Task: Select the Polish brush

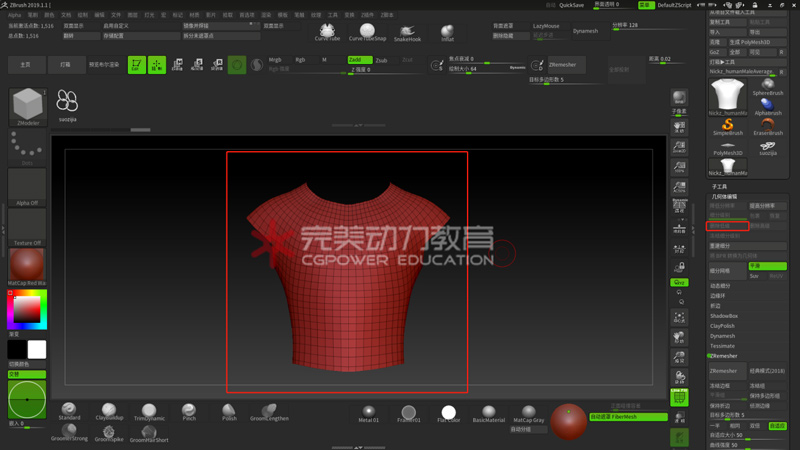Action: tap(229, 411)
